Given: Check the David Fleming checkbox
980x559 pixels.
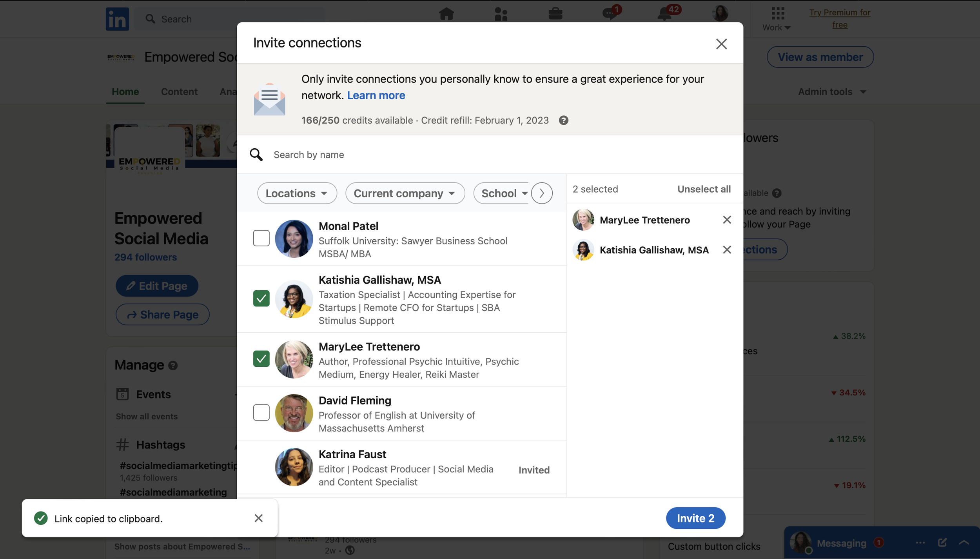Looking at the screenshot, I should click(261, 412).
